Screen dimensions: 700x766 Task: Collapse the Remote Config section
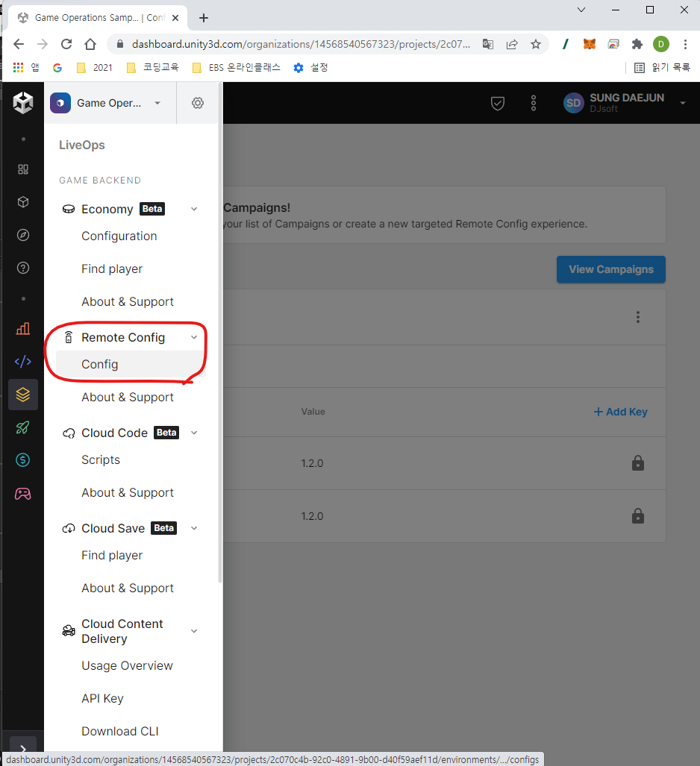pos(194,338)
